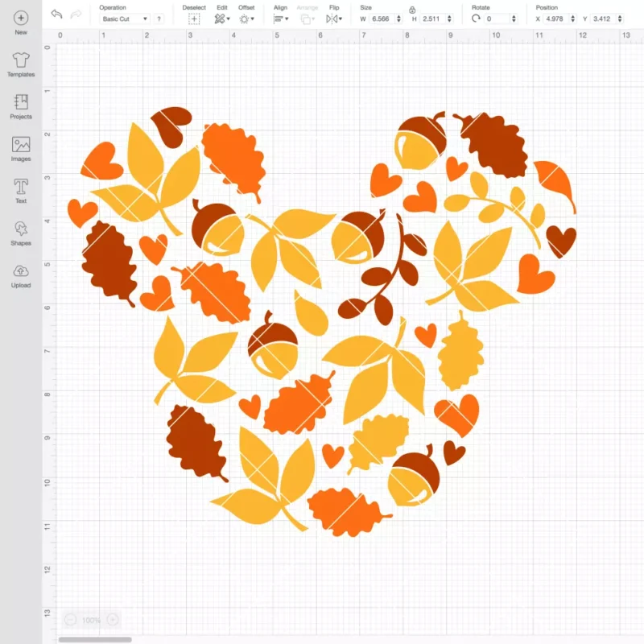
Task: Click the Rotate icon
Action: coord(476,19)
